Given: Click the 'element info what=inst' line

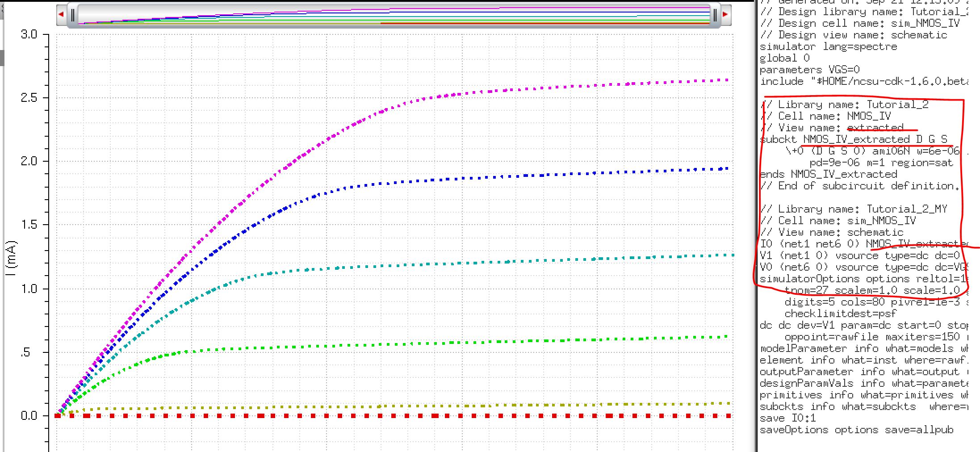Looking at the screenshot, I should pos(864,360).
